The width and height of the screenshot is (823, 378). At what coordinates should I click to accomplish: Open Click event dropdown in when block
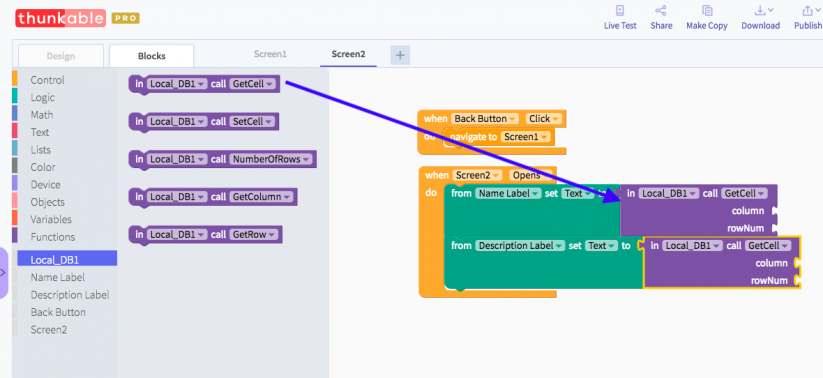coord(543,119)
